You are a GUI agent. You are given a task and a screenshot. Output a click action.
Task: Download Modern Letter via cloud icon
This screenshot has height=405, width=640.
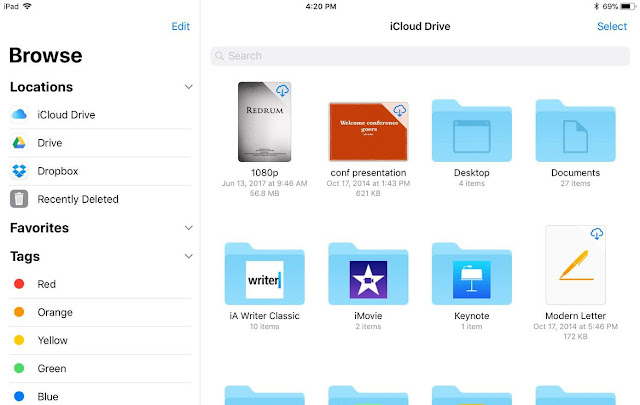(596, 234)
